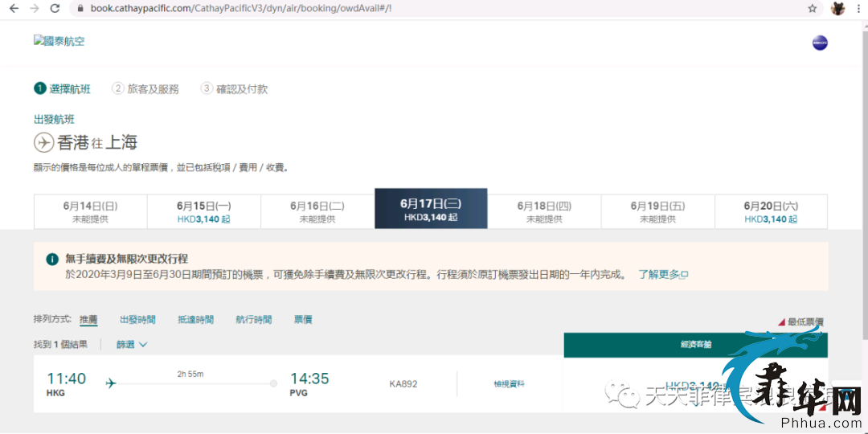Viewport: 868px width, 434px height.
Task: Click the 經濟客艙 cabin header
Action: coord(695,344)
